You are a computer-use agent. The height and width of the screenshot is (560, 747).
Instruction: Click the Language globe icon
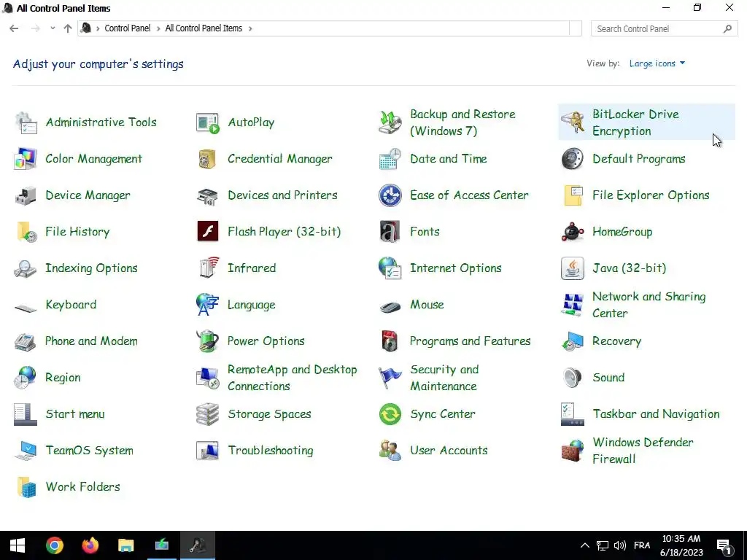pyautogui.click(x=208, y=305)
